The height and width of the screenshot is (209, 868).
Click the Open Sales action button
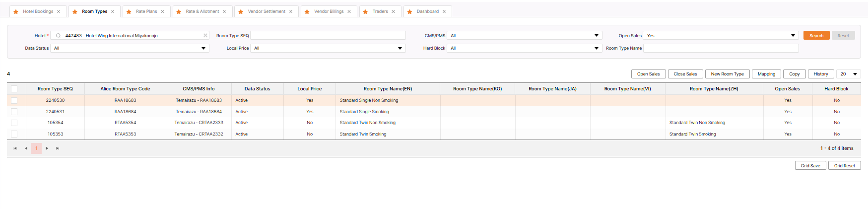point(648,74)
